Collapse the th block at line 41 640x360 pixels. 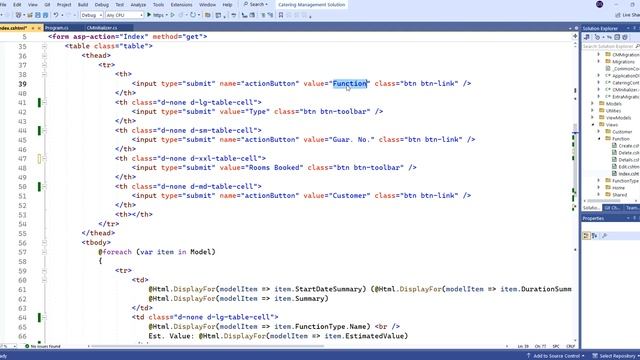coord(44,102)
